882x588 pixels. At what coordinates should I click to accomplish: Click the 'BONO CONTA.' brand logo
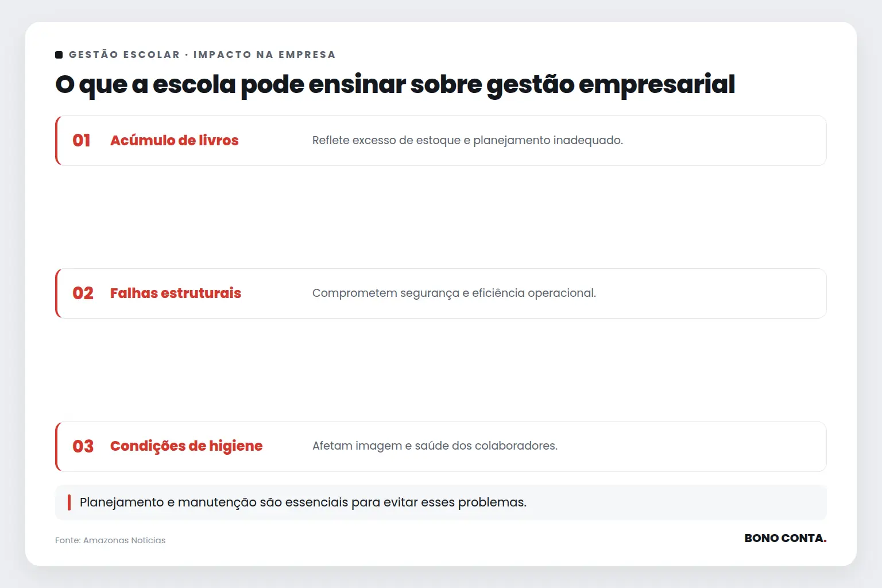[x=786, y=538]
